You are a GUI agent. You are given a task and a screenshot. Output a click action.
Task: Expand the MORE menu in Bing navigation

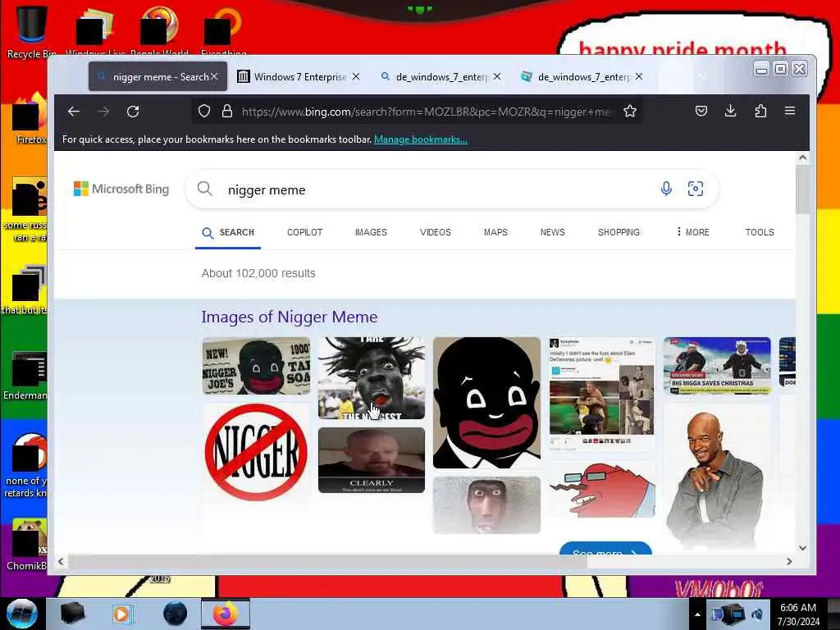coord(692,232)
